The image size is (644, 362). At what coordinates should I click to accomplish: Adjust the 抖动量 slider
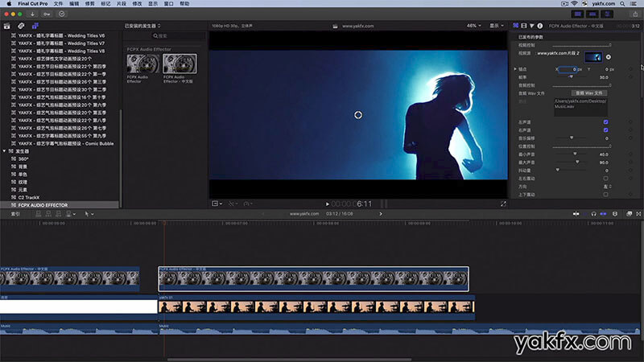(x=558, y=171)
